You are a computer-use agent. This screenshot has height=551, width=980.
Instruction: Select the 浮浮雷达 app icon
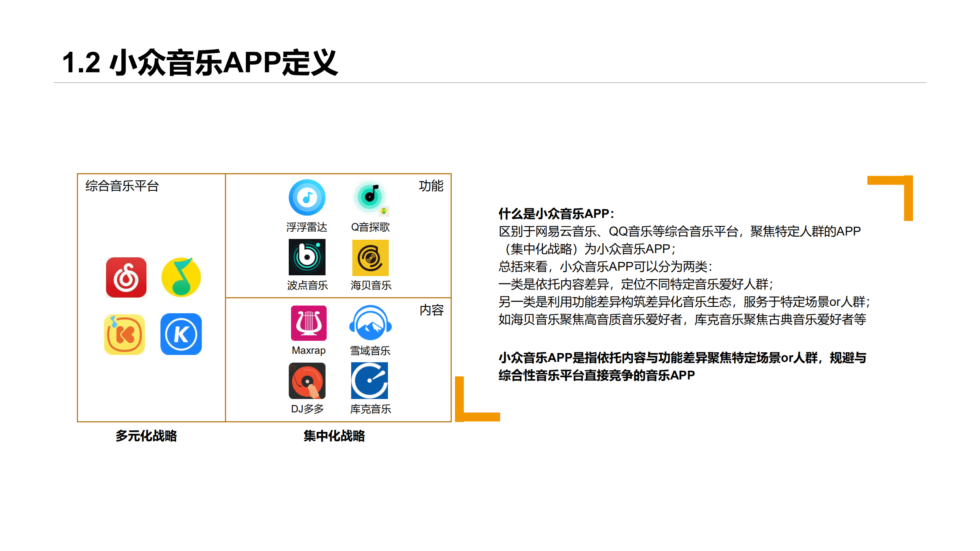307,198
